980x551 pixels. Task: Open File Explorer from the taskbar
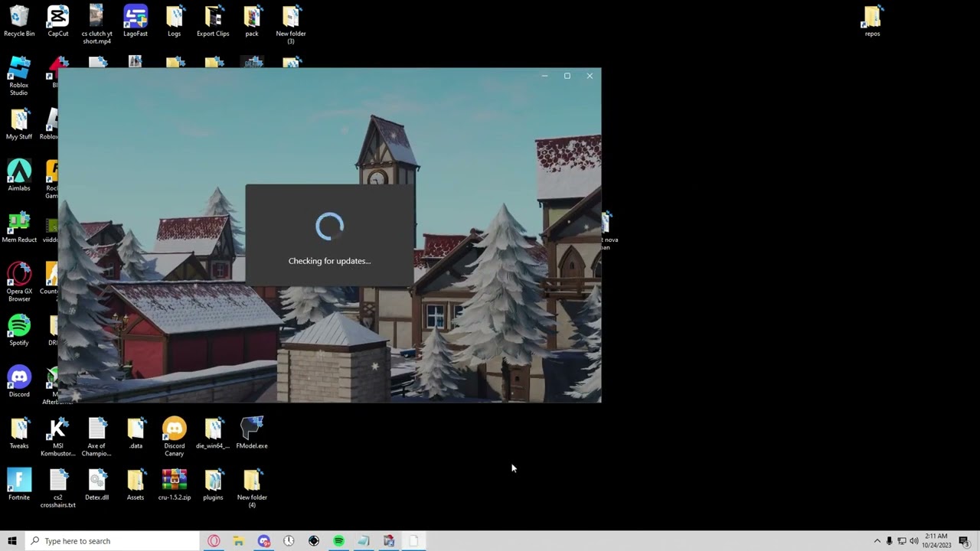239,541
